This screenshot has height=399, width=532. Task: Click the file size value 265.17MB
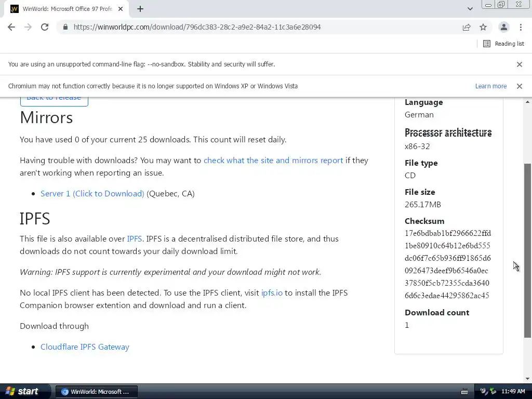(x=423, y=205)
